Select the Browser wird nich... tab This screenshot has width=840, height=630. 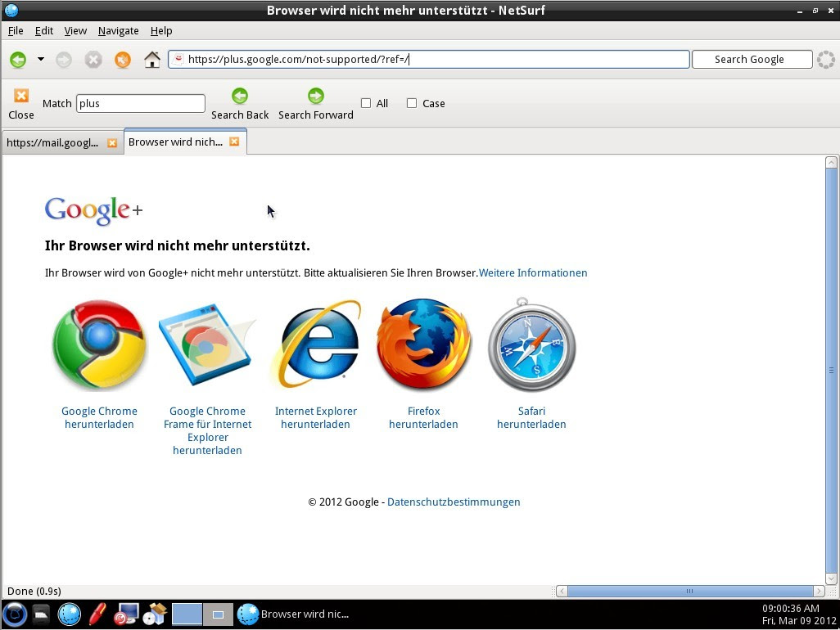click(175, 142)
